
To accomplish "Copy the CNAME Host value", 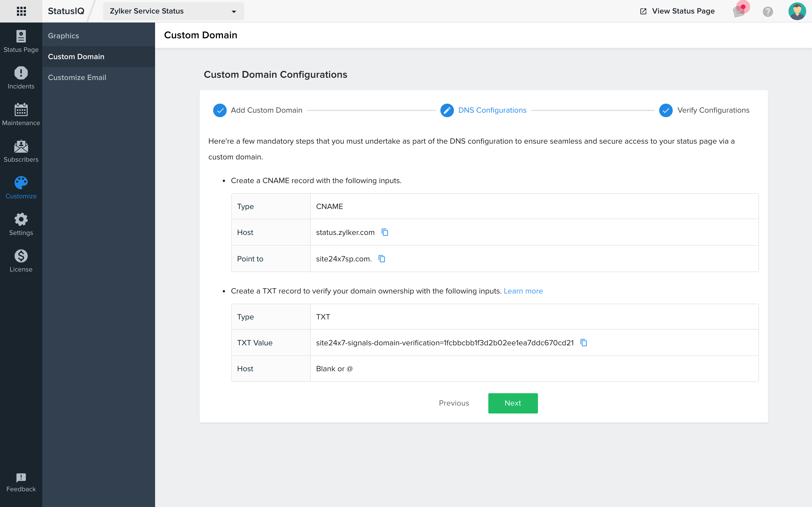I will click(x=385, y=232).
